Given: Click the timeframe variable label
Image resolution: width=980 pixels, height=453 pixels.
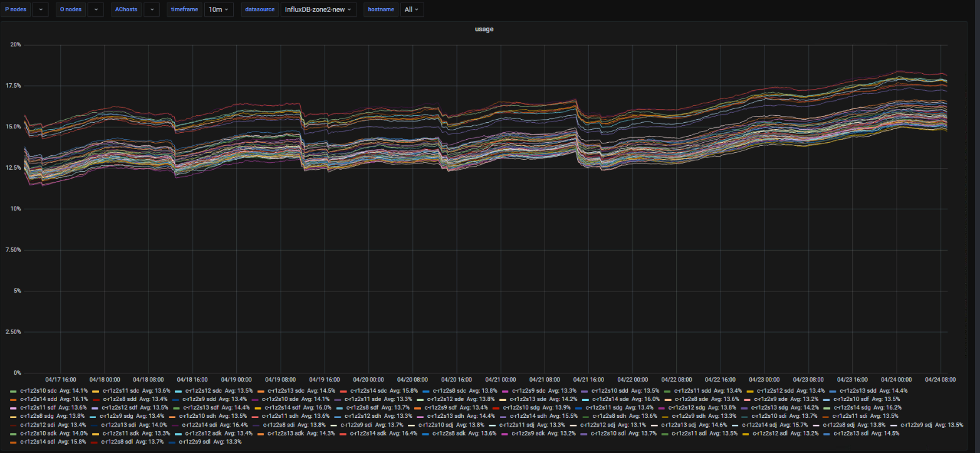Looking at the screenshot, I should (x=184, y=9).
